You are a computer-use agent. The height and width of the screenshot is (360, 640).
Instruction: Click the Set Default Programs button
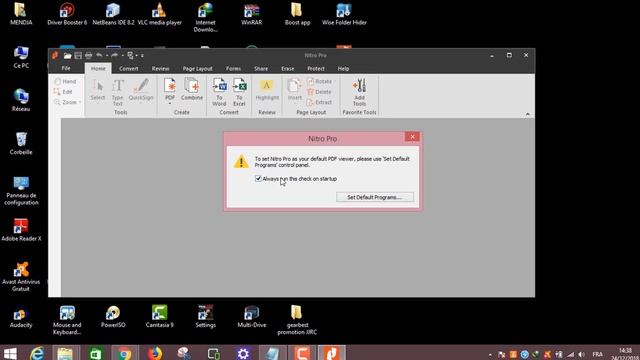click(x=375, y=197)
